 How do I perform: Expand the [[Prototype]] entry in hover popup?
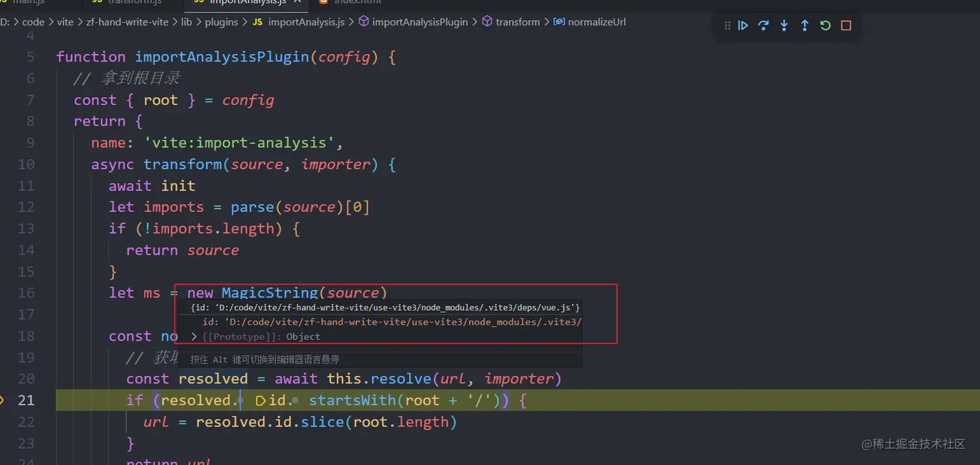(x=194, y=337)
